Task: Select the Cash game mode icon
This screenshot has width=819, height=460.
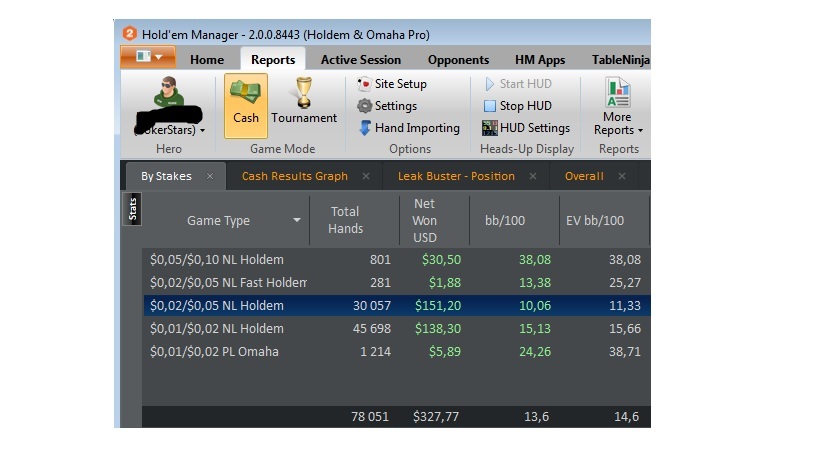Action: click(x=245, y=105)
